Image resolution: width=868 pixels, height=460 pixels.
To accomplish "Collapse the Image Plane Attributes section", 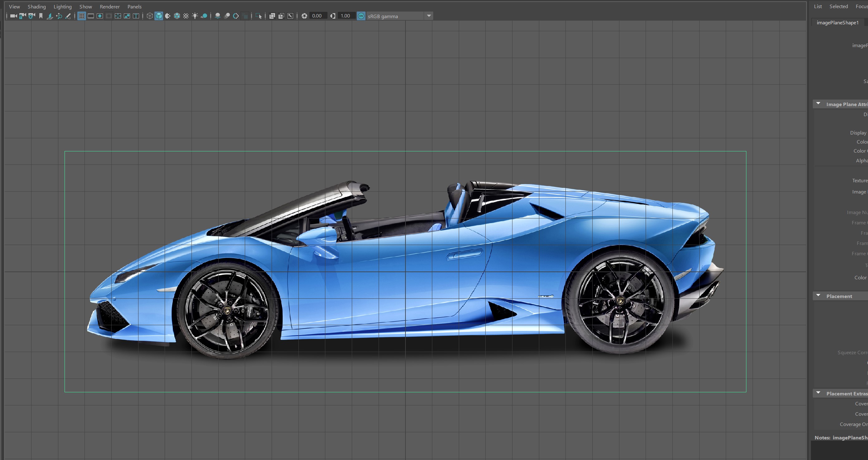I will [818, 104].
